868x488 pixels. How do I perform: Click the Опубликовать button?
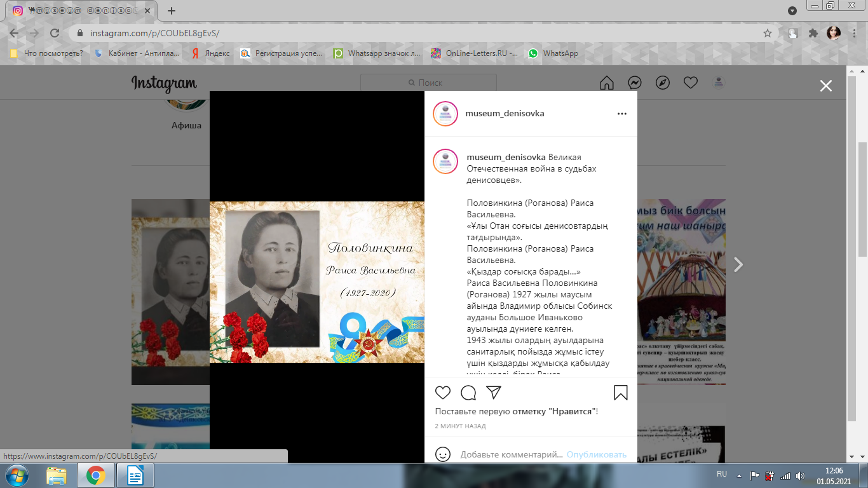(597, 454)
